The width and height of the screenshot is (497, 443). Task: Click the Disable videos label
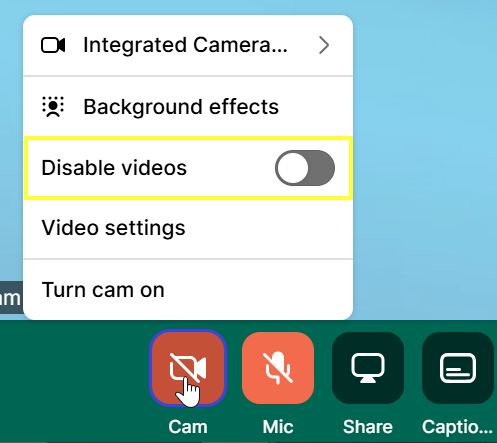tap(114, 168)
